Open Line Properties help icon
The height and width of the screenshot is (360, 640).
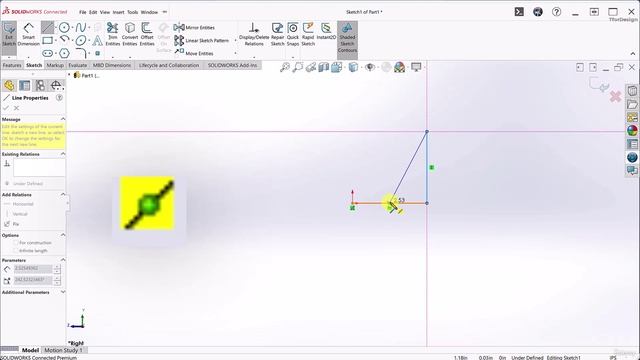59,98
